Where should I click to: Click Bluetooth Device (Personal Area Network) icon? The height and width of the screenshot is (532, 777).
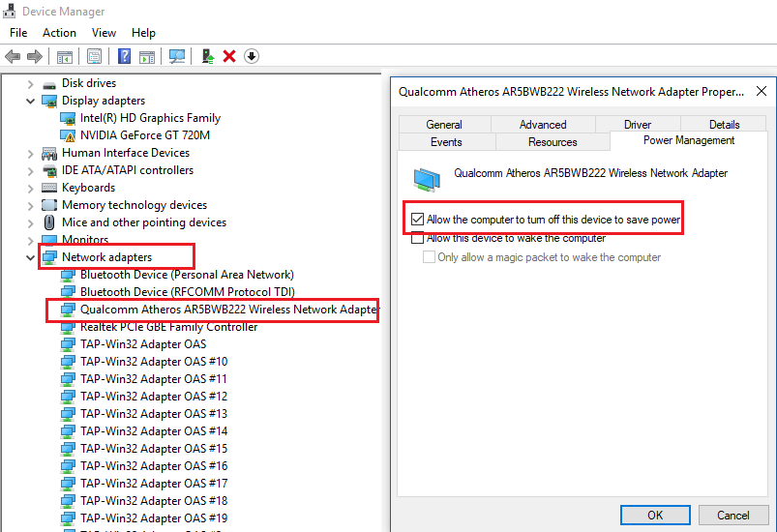(x=68, y=275)
